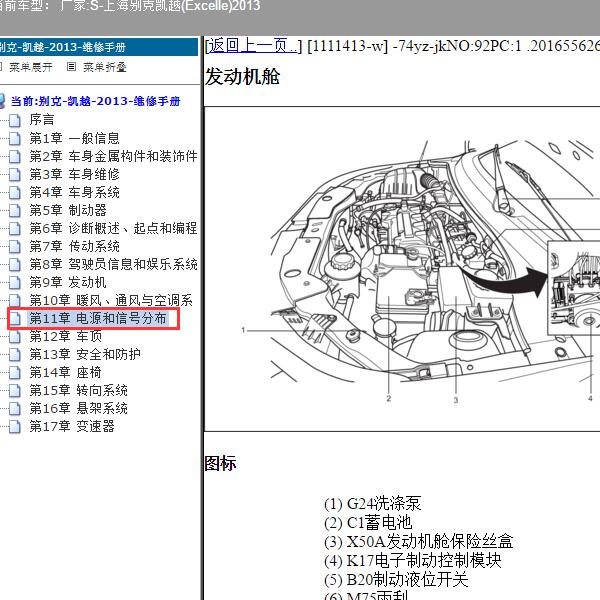Click the page icon beside 第16章 悬架系统

pyautogui.click(x=15, y=408)
